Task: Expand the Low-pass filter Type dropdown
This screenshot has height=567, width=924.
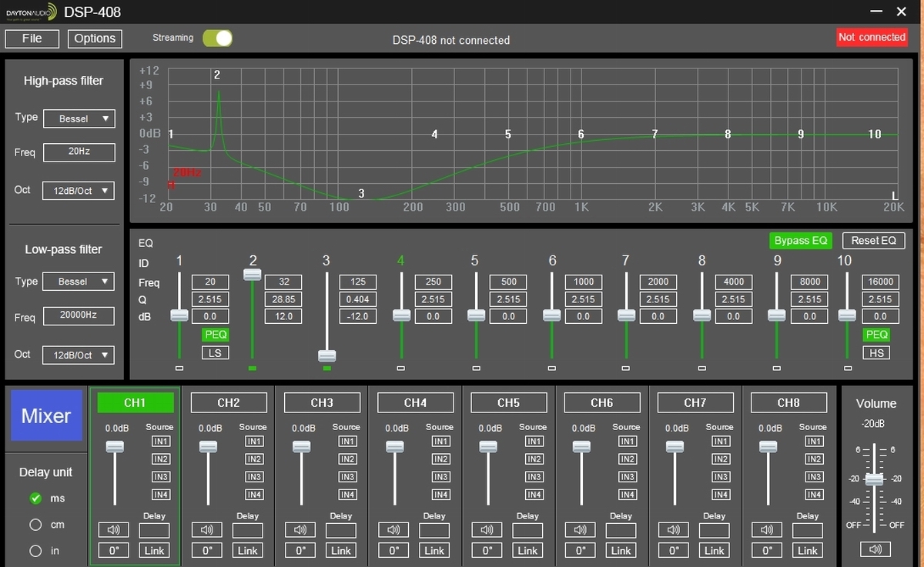Action: 79,282
